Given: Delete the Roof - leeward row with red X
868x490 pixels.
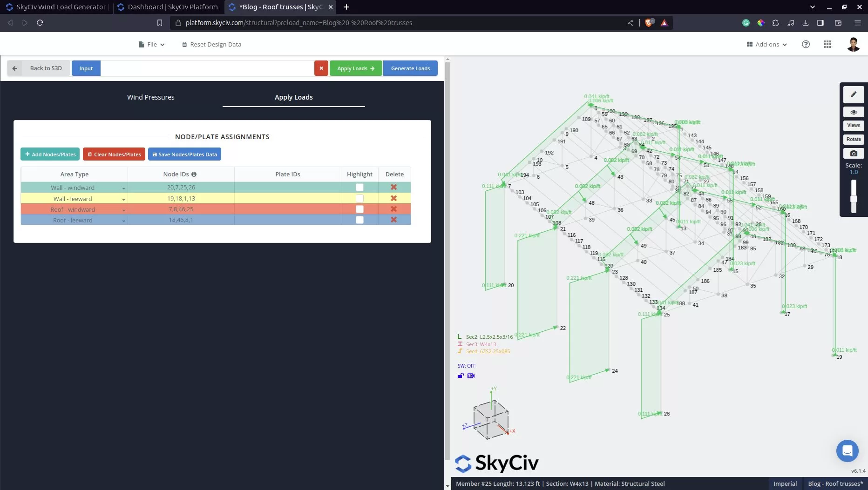Looking at the screenshot, I should (394, 220).
